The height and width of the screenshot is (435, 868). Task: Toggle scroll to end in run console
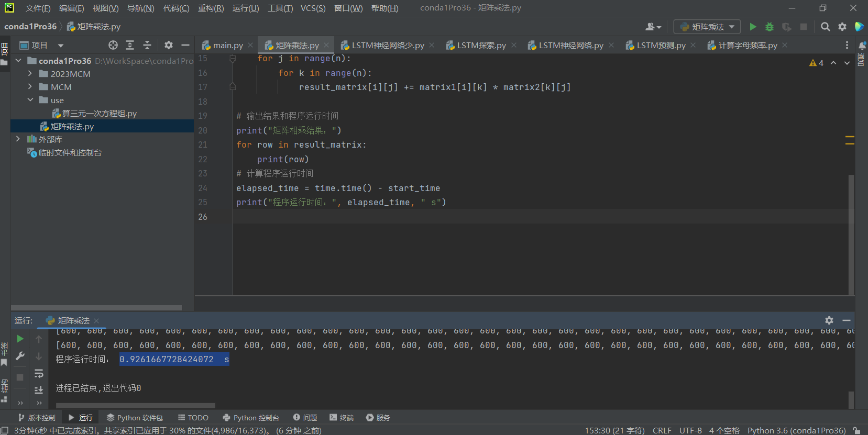coord(39,390)
